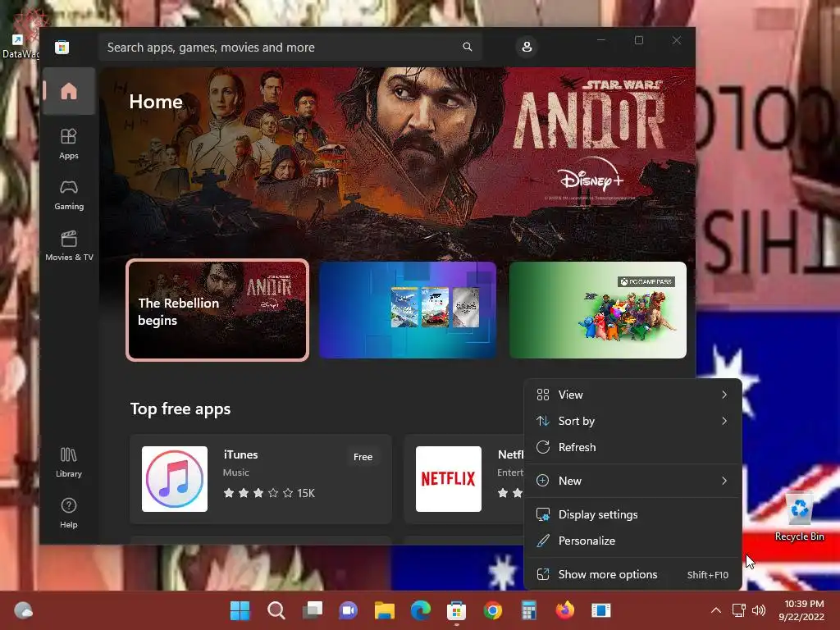Viewport: 840px width, 630px height.
Task: Open Sort by submenu in context menu
Action: [x=632, y=421]
